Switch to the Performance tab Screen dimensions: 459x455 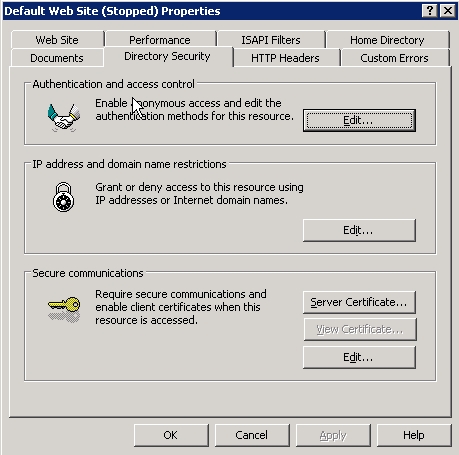point(160,40)
